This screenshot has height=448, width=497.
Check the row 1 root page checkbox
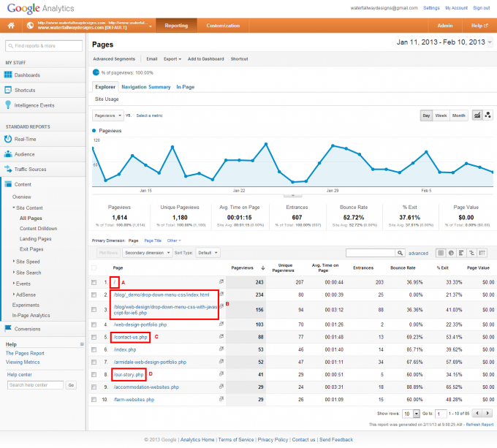pyautogui.click(x=94, y=282)
